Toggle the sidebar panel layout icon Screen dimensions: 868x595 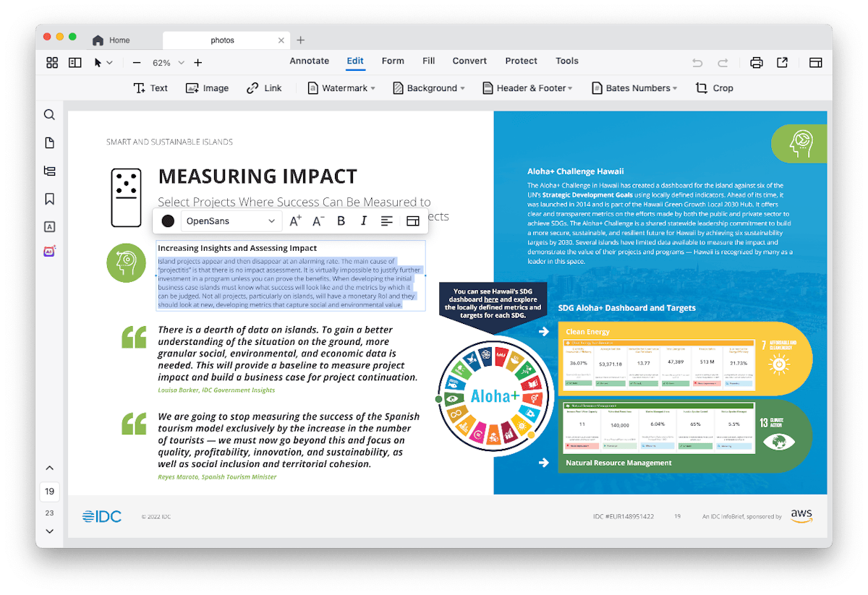(x=75, y=63)
